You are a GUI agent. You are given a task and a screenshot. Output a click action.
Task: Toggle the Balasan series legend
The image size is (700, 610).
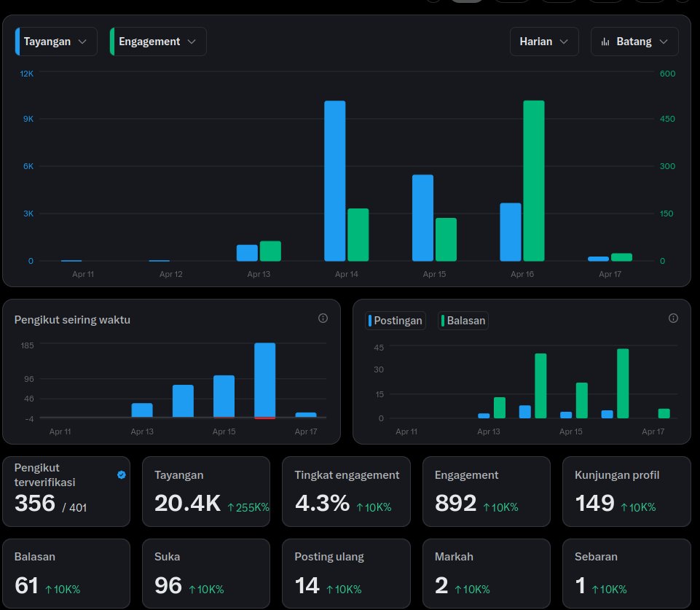point(463,321)
